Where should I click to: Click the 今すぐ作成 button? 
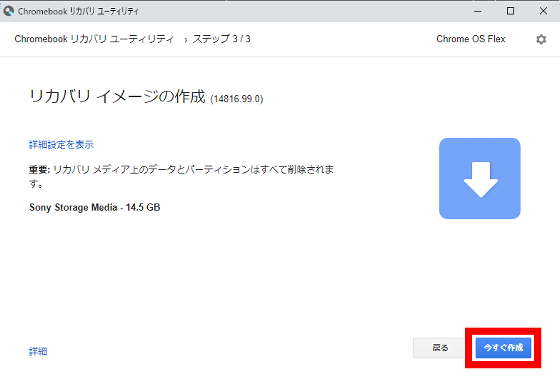click(x=503, y=348)
